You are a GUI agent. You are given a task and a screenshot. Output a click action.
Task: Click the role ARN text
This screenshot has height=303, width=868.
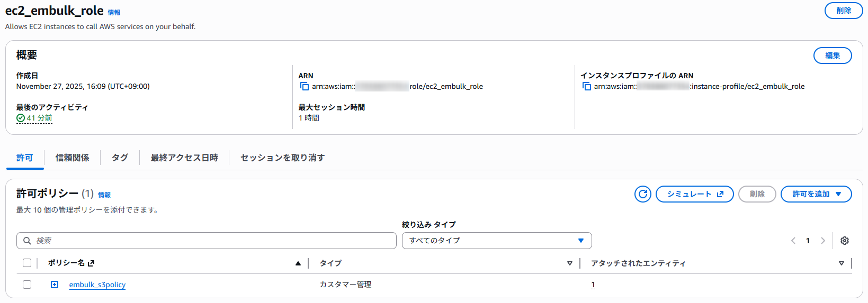397,86
